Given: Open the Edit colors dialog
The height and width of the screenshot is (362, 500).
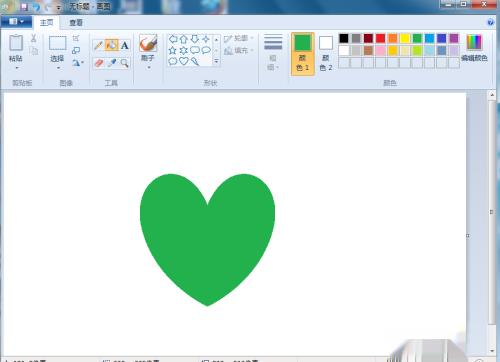Looking at the screenshot, I should 474,49.
